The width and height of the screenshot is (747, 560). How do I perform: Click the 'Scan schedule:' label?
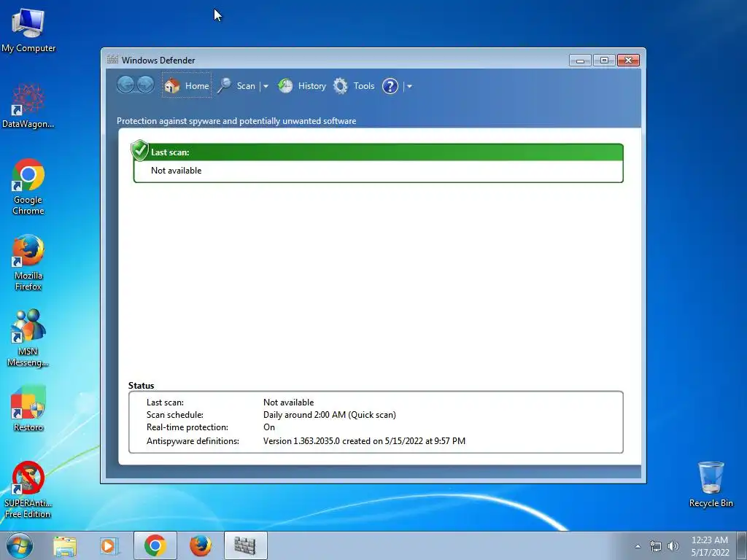[x=175, y=415]
